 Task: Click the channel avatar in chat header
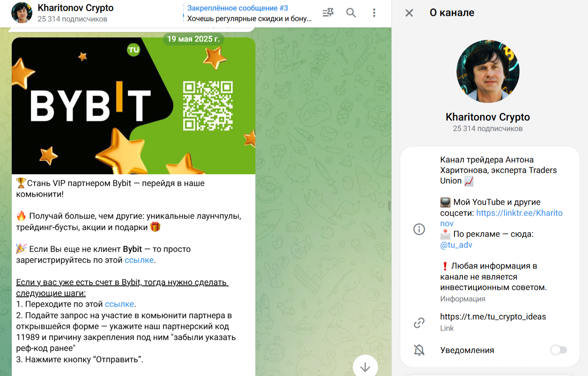point(22,13)
